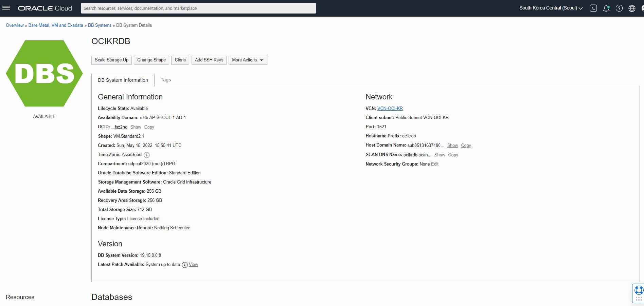644x306 pixels.
Task: Click the Resources sidebar heading
Action: [20, 297]
